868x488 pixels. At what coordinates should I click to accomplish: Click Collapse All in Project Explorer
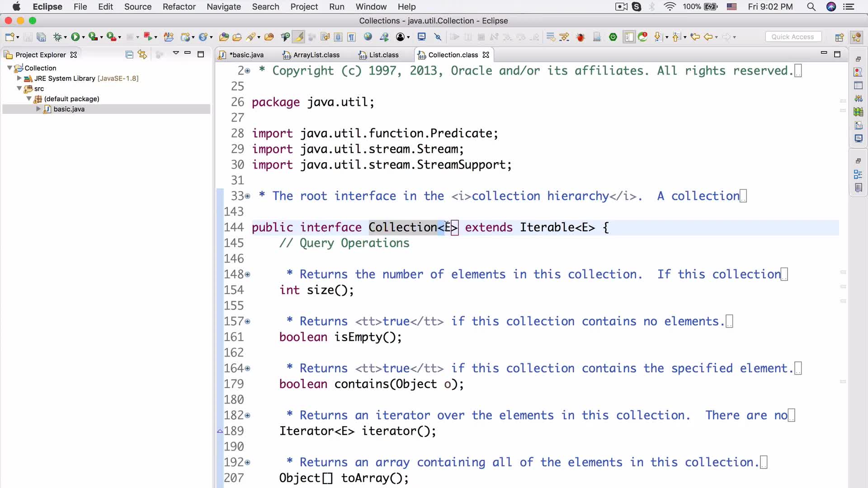coord(129,55)
